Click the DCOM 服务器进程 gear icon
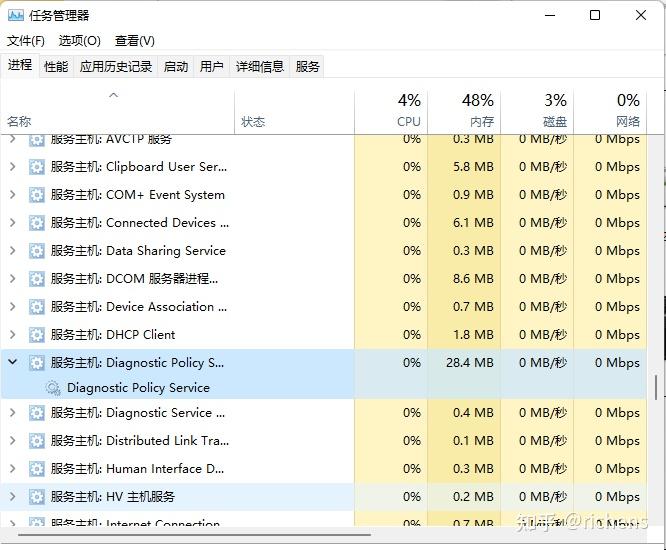666x550 pixels. click(x=37, y=279)
